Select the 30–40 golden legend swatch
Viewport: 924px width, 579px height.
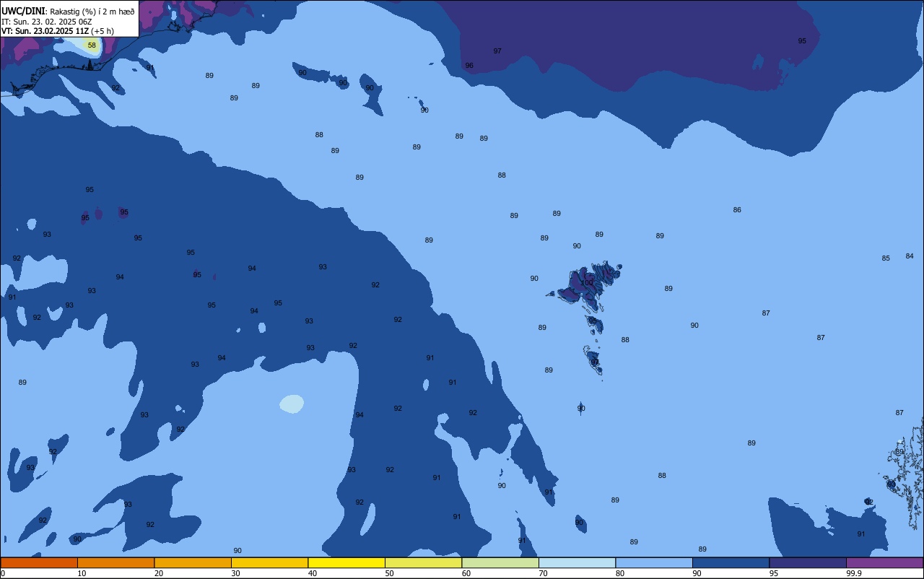click(269, 562)
